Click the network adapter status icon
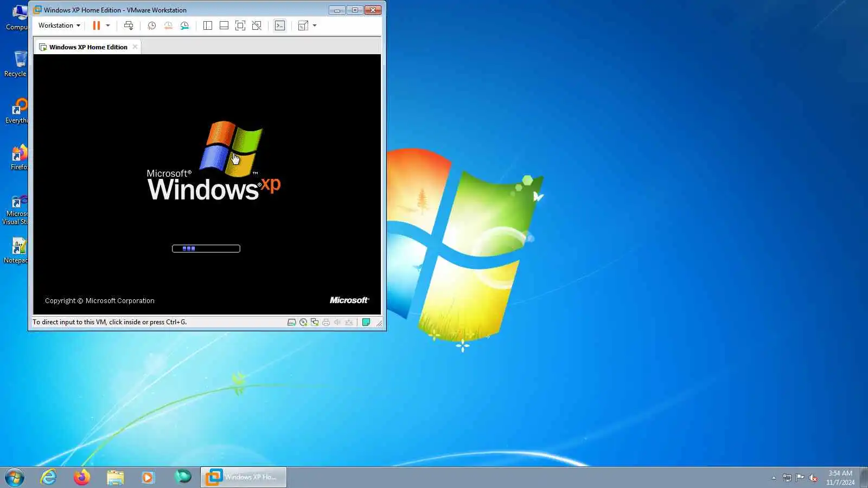Image resolution: width=868 pixels, height=488 pixels. (315, 322)
